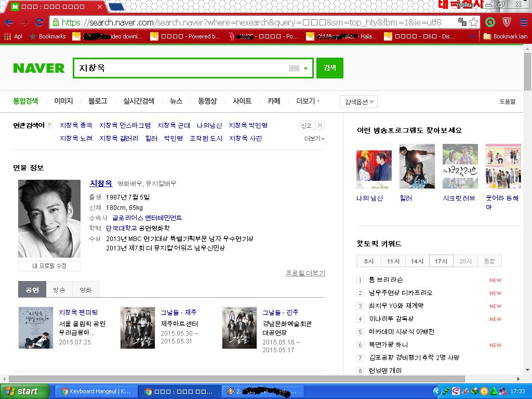Viewport: 532px width, 399px height.
Task: Select the 종합 ranking option
Action: tap(490, 261)
